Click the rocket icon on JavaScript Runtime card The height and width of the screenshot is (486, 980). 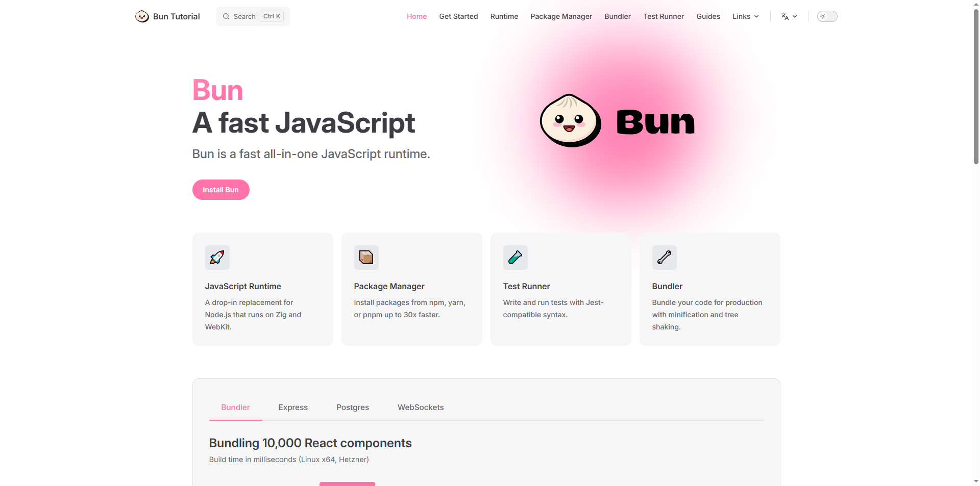click(217, 258)
